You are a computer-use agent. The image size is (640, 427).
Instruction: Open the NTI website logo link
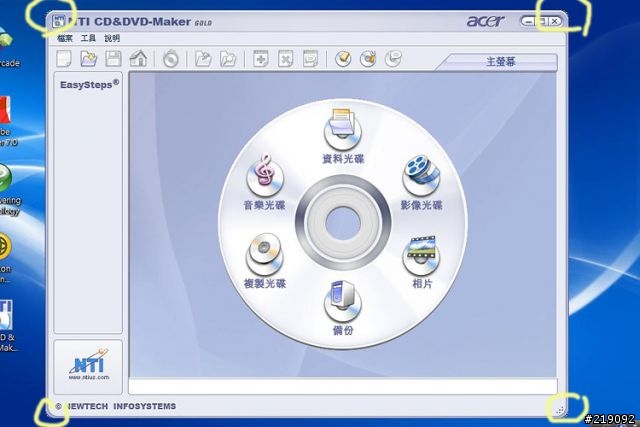click(x=89, y=365)
